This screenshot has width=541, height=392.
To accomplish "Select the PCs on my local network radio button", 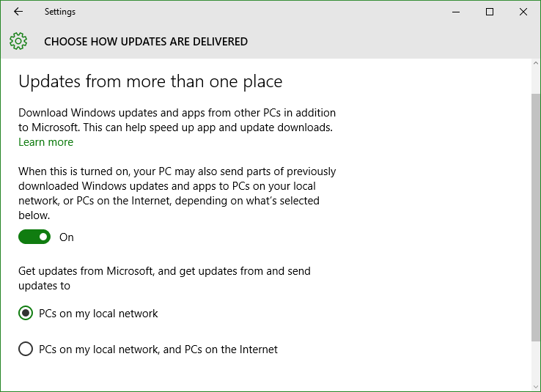I will coord(26,313).
